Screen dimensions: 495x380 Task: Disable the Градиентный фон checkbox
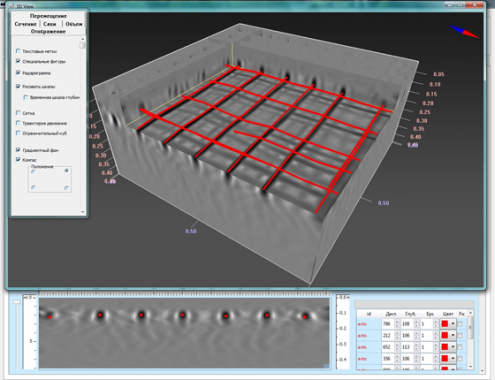pyautogui.click(x=18, y=150)
